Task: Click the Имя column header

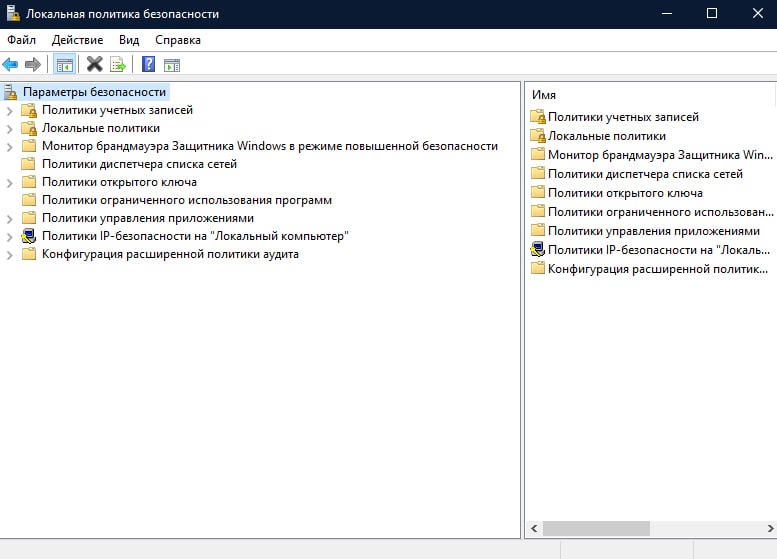Action: 544,95
